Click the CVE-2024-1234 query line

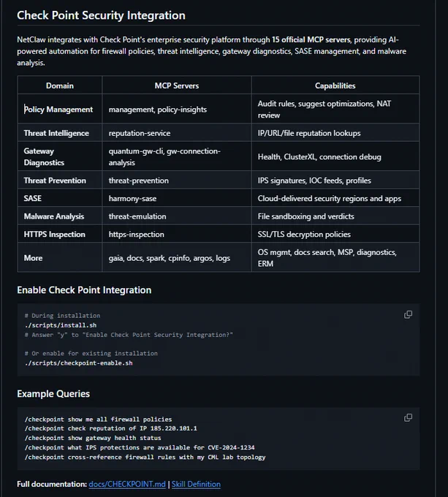pyautogui.click(x=140, y=447)
